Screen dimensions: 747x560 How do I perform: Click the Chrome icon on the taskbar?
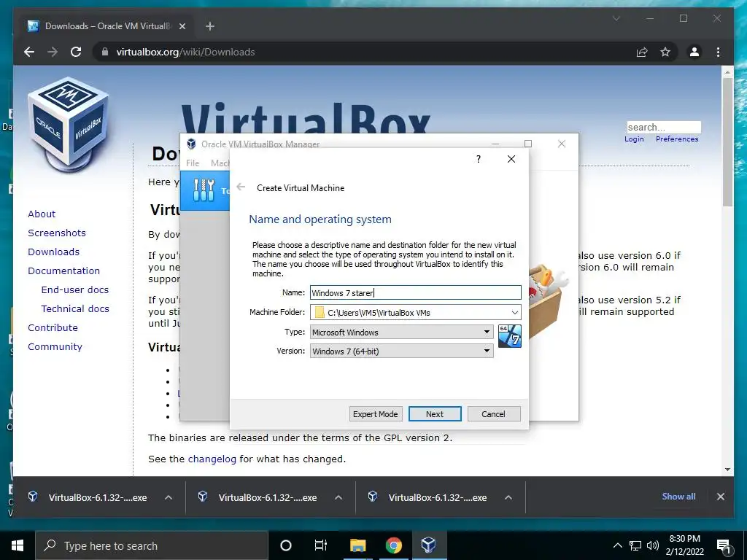click(x=393, y=545)
